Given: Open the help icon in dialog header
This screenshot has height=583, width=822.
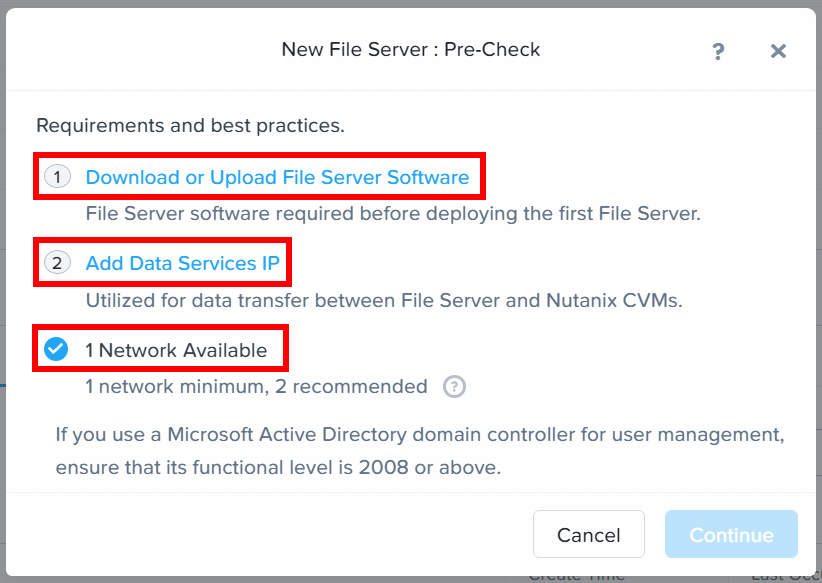Looking at the screenshot, I should pyautogui.click(x=718, y=52).
